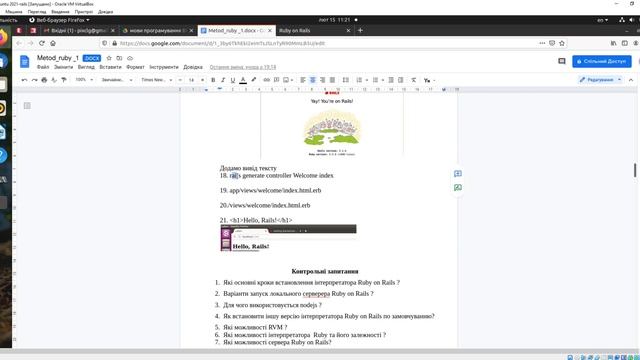
Task: Open the last edit history link
Action: [243, 67]
